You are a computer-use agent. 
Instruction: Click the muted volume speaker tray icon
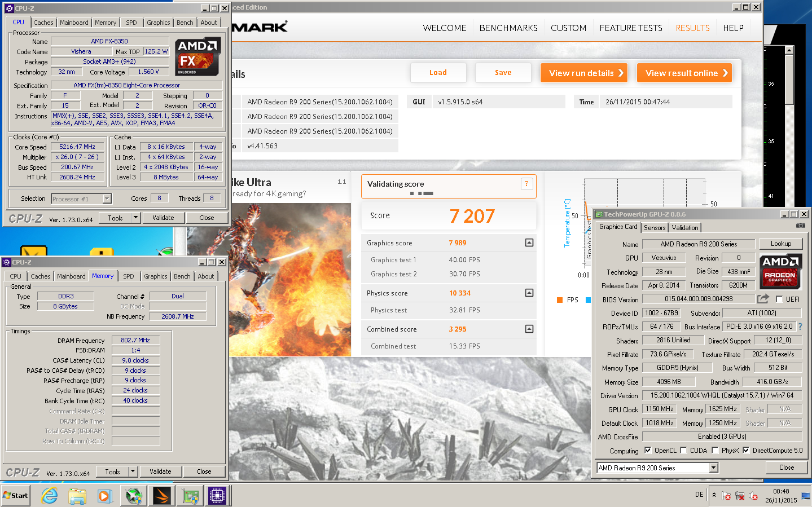tap(753, 496)
